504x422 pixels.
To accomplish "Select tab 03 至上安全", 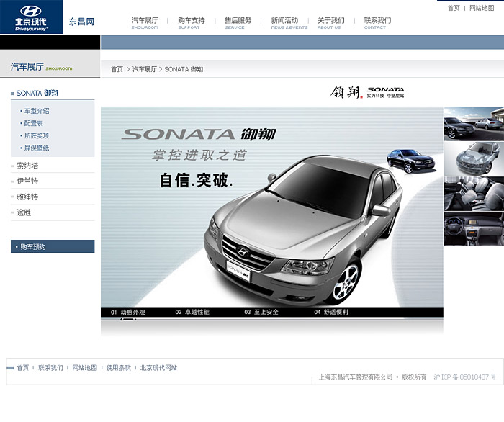I will tap(261, 312).
